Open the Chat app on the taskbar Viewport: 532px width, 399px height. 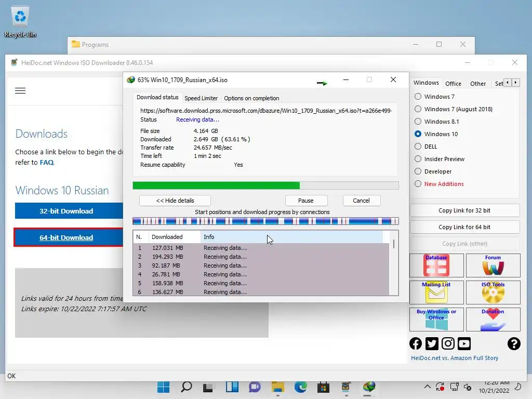tap(255, 387)
